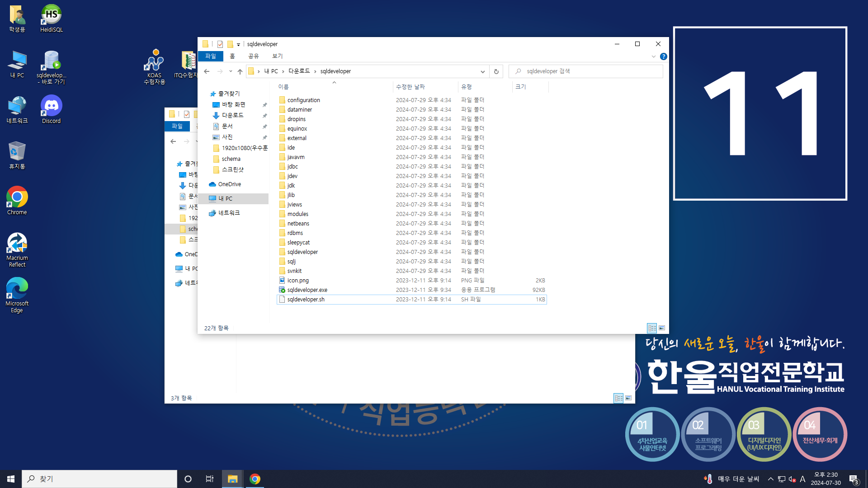Open the 공유 ribbon tab
Image resolution: width=868 pixels, height=488 pixels.
[x=254, y=56]
